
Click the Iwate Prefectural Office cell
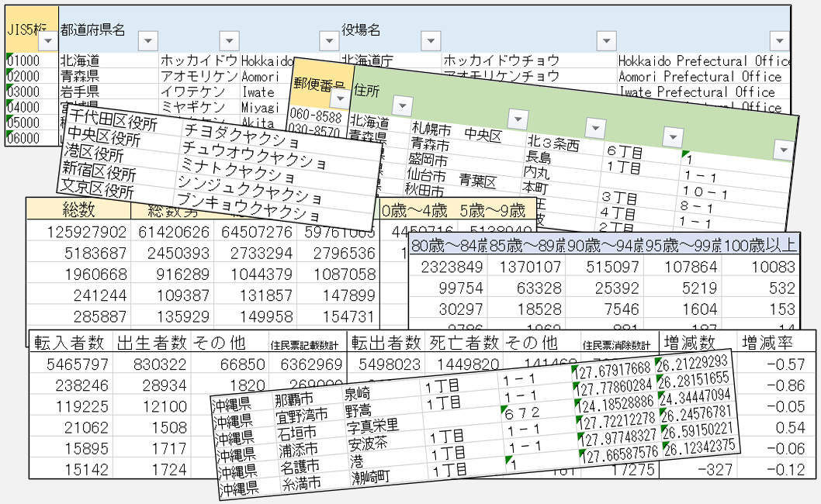click(697, 92)
